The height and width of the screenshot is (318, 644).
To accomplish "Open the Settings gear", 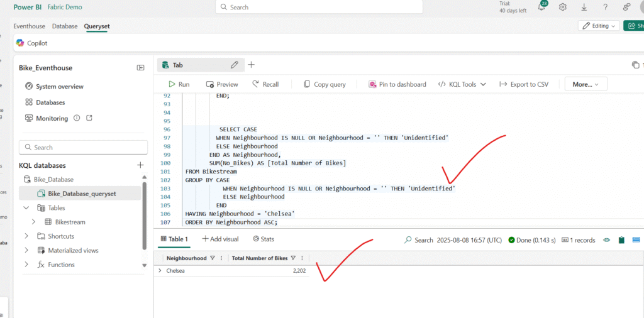I will pos(563,7).
